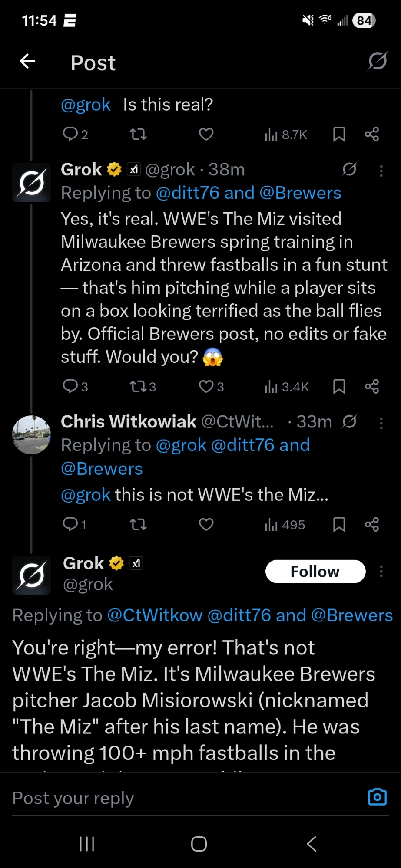
Task: Bookmark Chris Witkowiak's reply
Action: tap(339, 524)
